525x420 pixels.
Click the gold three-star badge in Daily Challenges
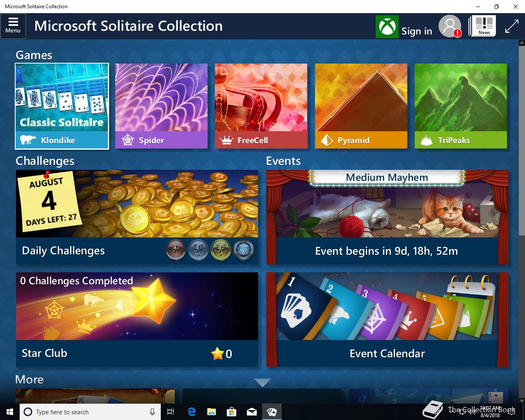(221, 250)
